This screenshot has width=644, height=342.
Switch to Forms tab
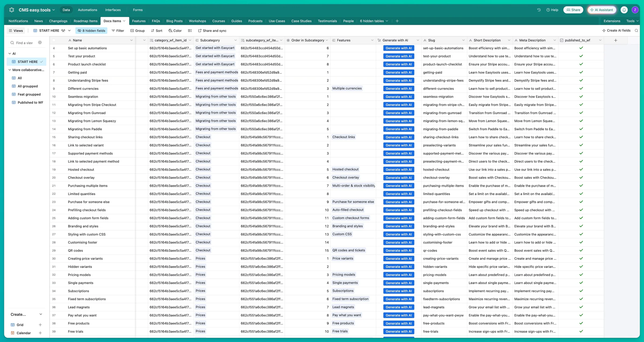coord(138,10)
